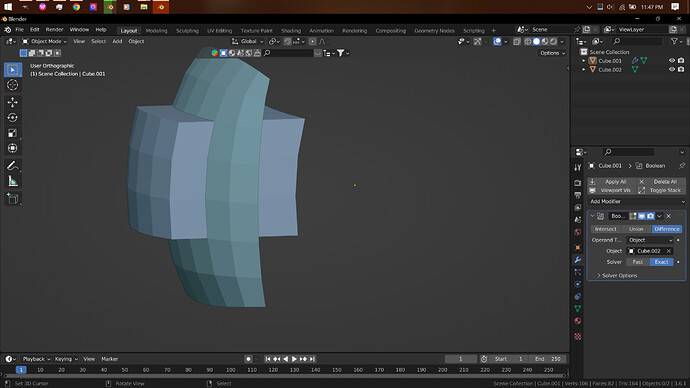The height and width of the screenshot is (388, 690).
Task: Switch to the Shading workspace tab
Action: coord(291,31)
